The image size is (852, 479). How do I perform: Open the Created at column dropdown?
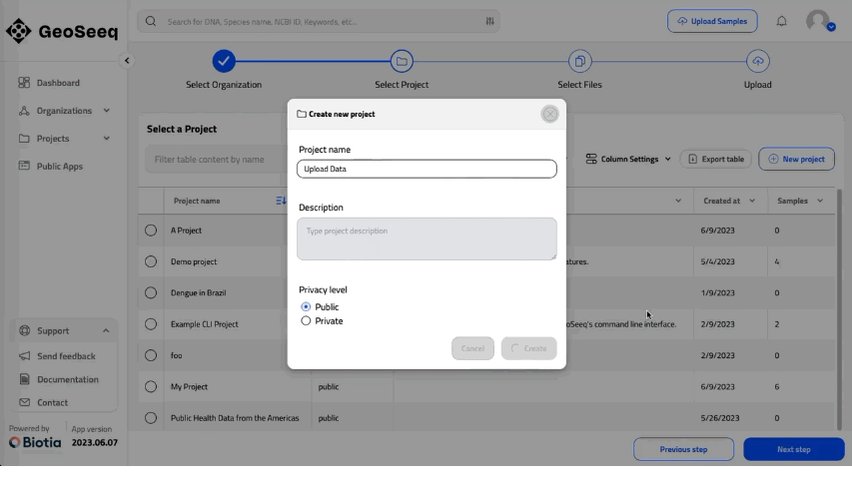click(x=752, y=201)
